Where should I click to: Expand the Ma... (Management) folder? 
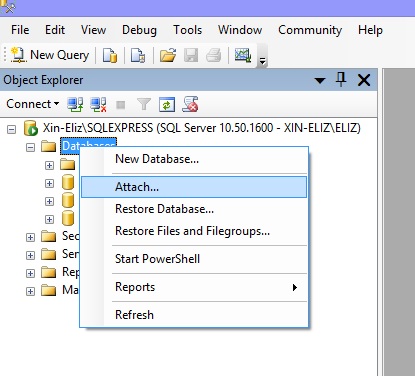[30, 291]
